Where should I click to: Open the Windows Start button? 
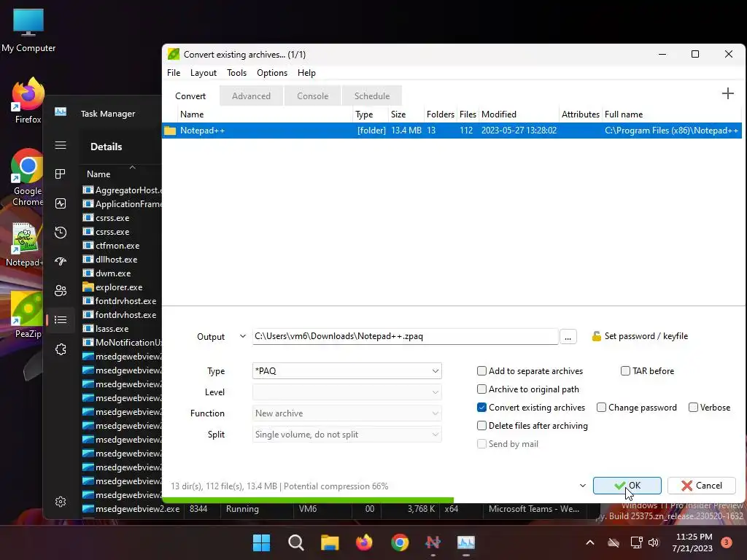[261, 542]
